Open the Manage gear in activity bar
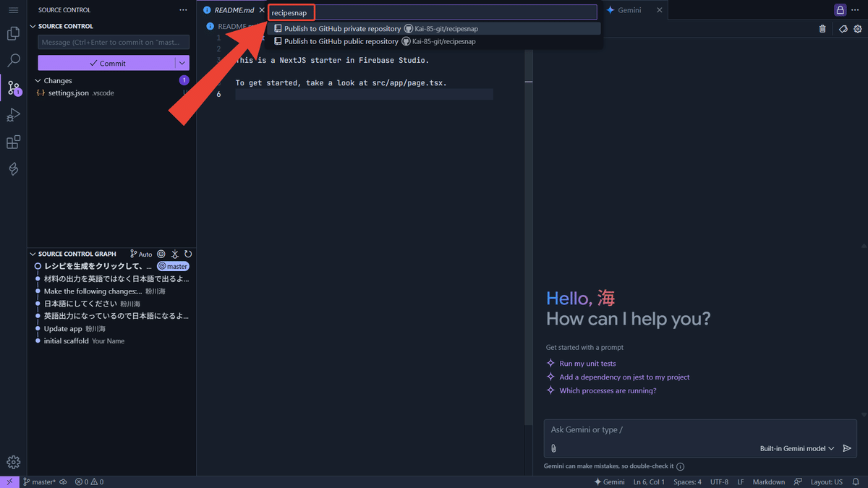 point(13,463)
